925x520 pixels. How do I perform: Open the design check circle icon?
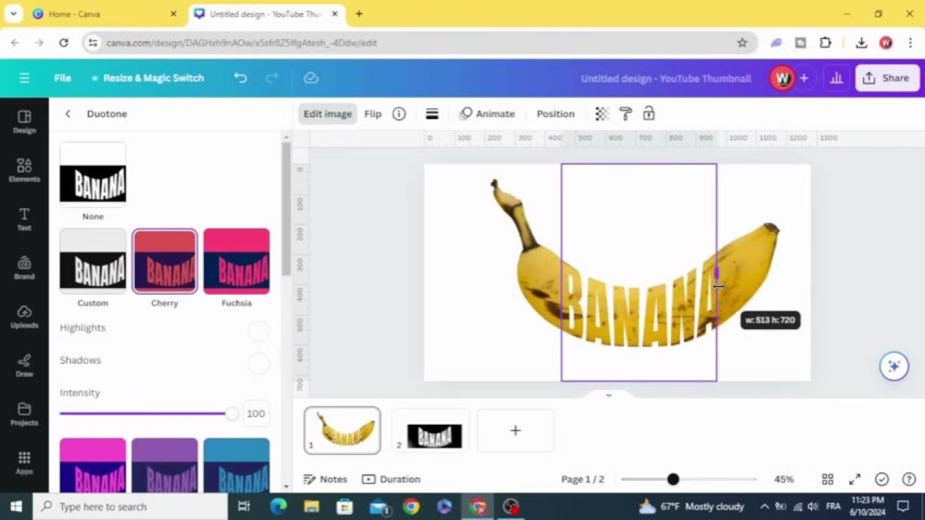click(881, 479)
